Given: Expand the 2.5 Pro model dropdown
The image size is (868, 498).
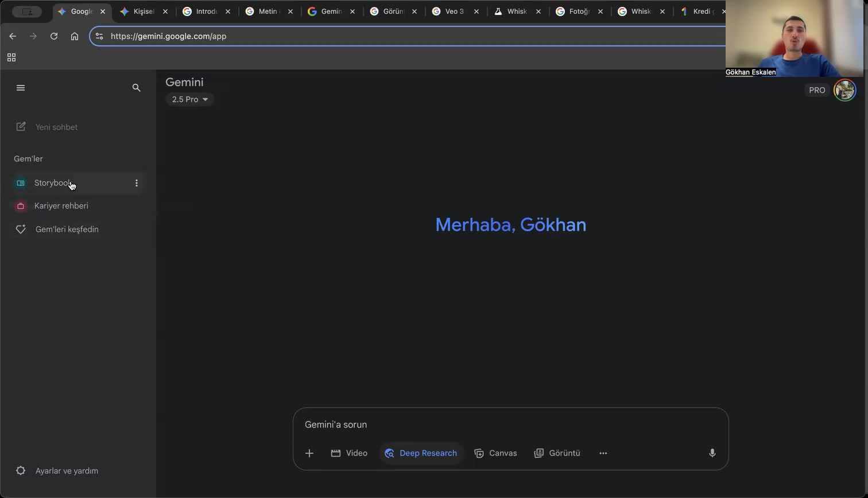Looking at the screenshot, I should (x=189, y=99).
